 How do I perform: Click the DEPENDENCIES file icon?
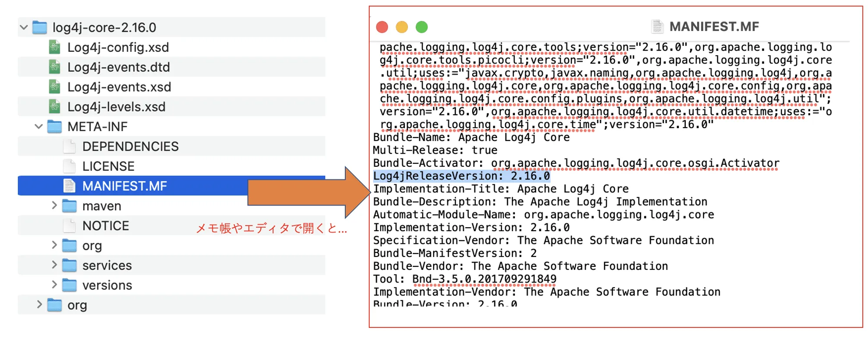[69, 146]
